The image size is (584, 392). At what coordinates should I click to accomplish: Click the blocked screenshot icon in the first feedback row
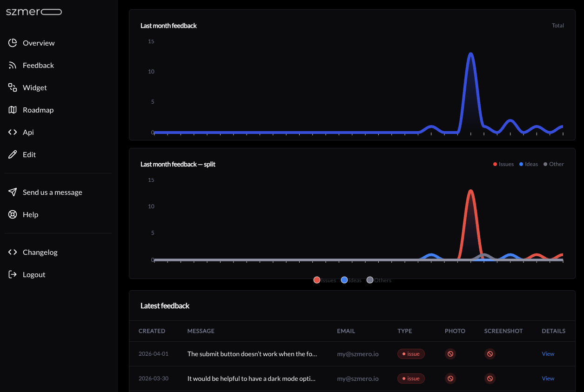(x=490, y=354)
